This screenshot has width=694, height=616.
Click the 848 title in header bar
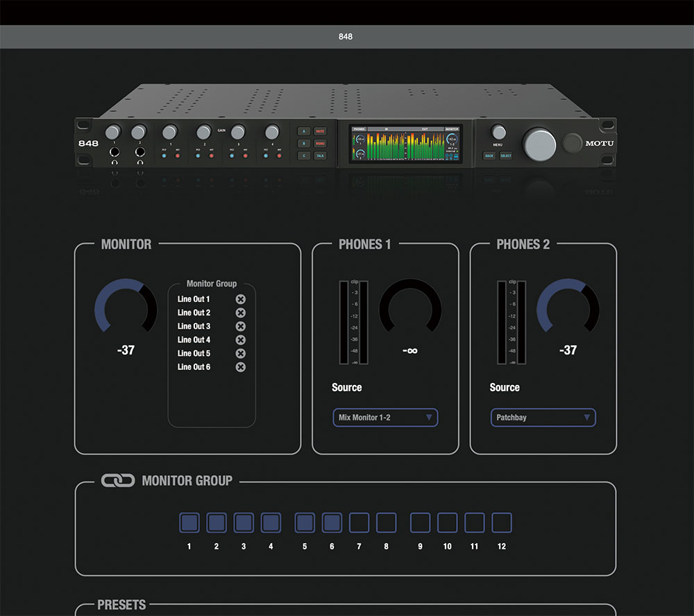[346, 37]
